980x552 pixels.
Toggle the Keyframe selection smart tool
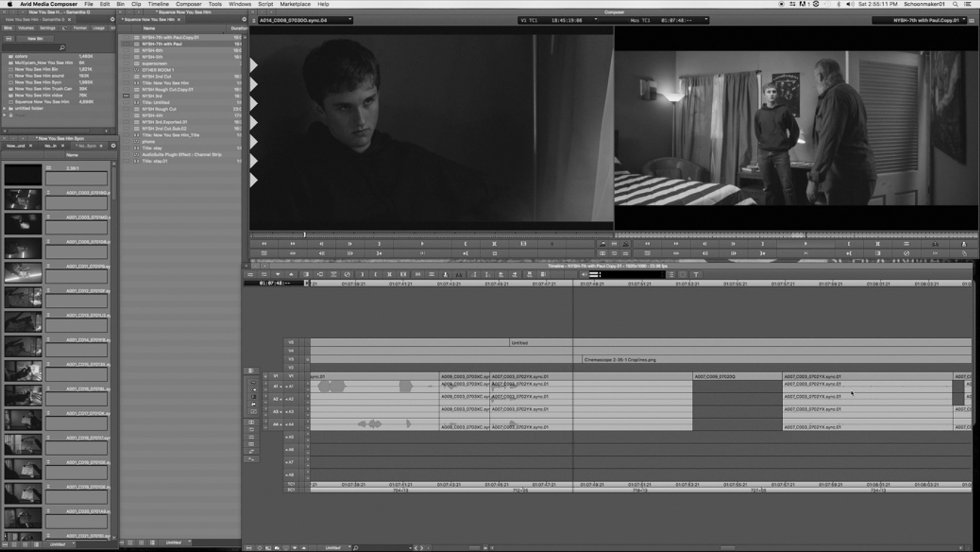(253, 412)
